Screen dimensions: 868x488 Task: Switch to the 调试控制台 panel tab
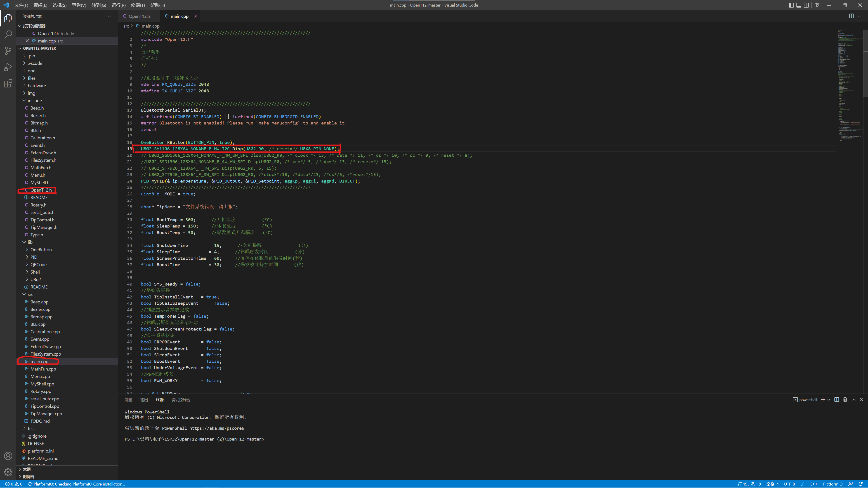(x=181, y=400)
